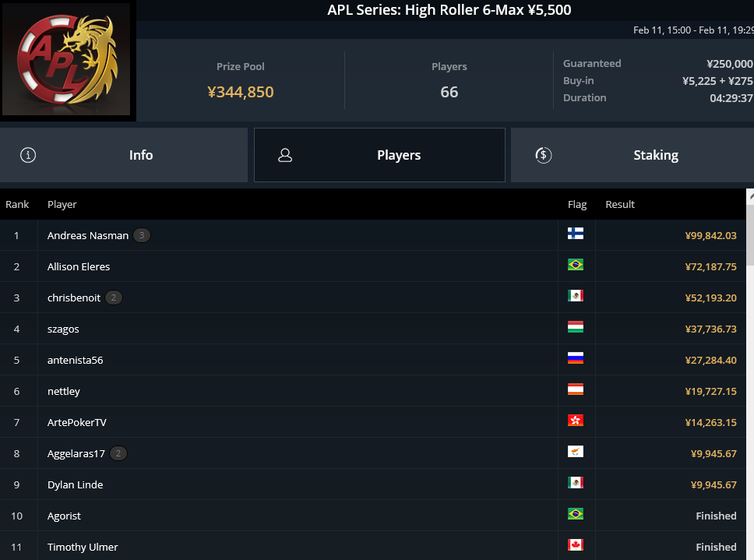The height and width of the screenshot is (560, 754).
Task: Click the Info tab circle icon
Action: [28, 155]
